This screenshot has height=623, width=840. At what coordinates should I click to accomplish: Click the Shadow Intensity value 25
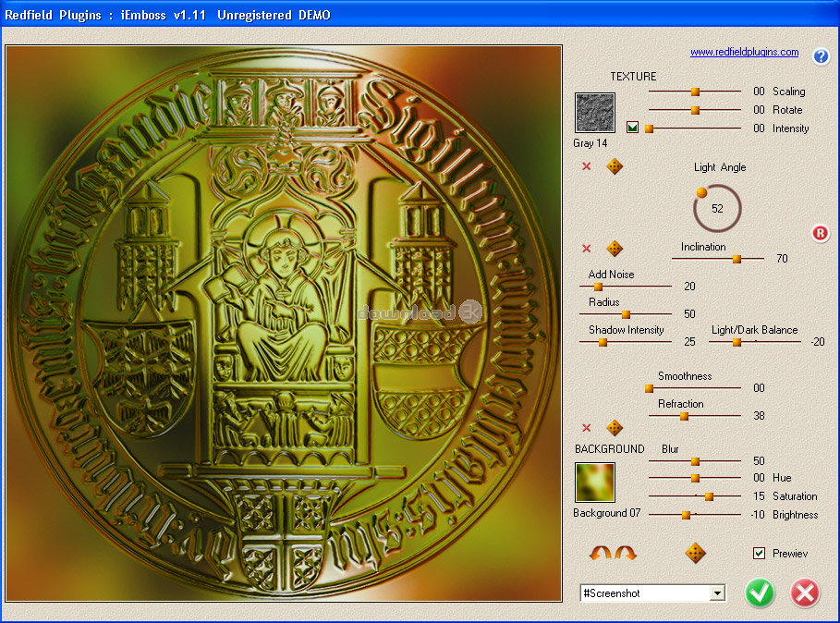(x=689, y=342)
